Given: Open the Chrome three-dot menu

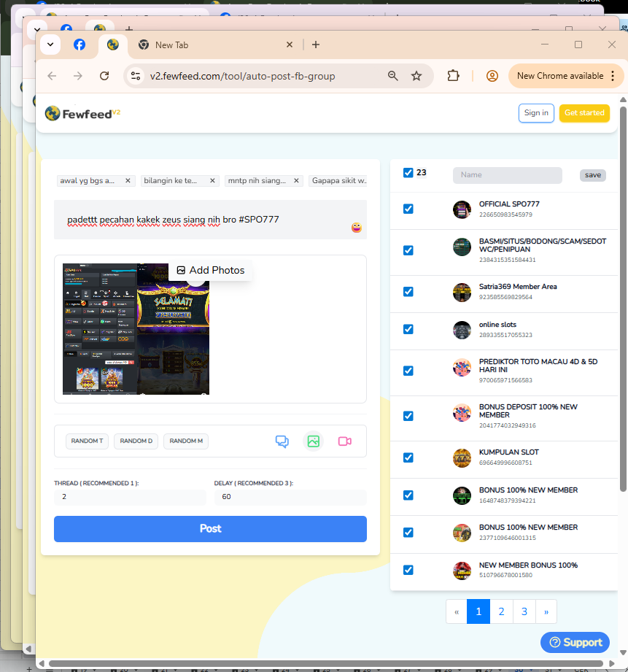Looking at the screenshot, I should click(x=613, y=76).
